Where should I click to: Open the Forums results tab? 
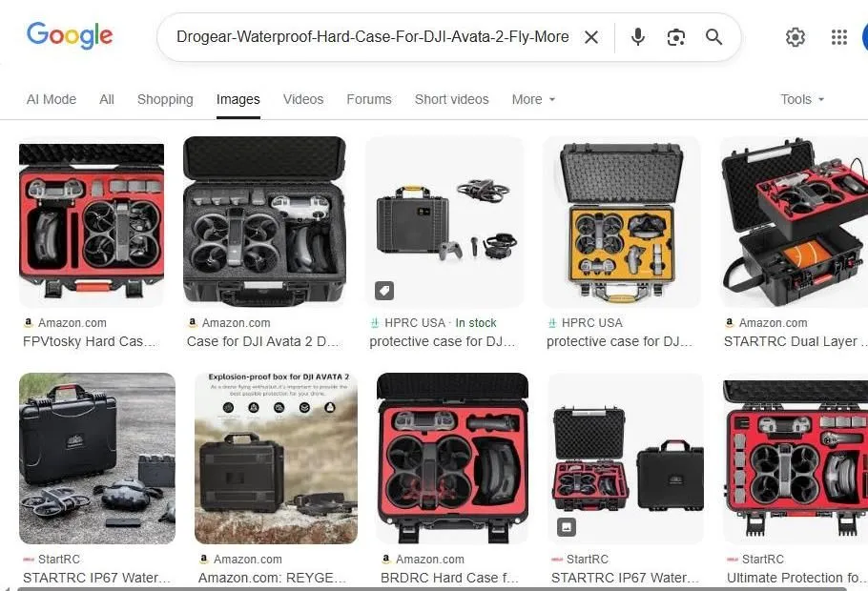tap(368, 99)
